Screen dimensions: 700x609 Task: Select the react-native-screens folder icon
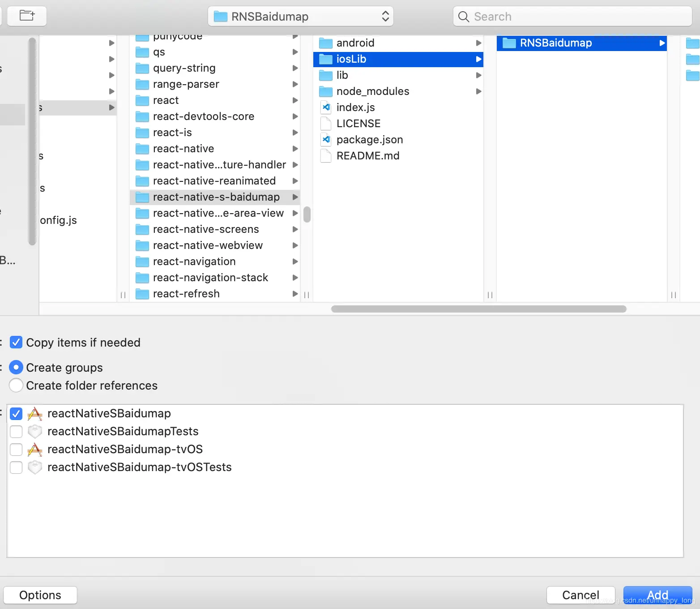tap(142, 229)
